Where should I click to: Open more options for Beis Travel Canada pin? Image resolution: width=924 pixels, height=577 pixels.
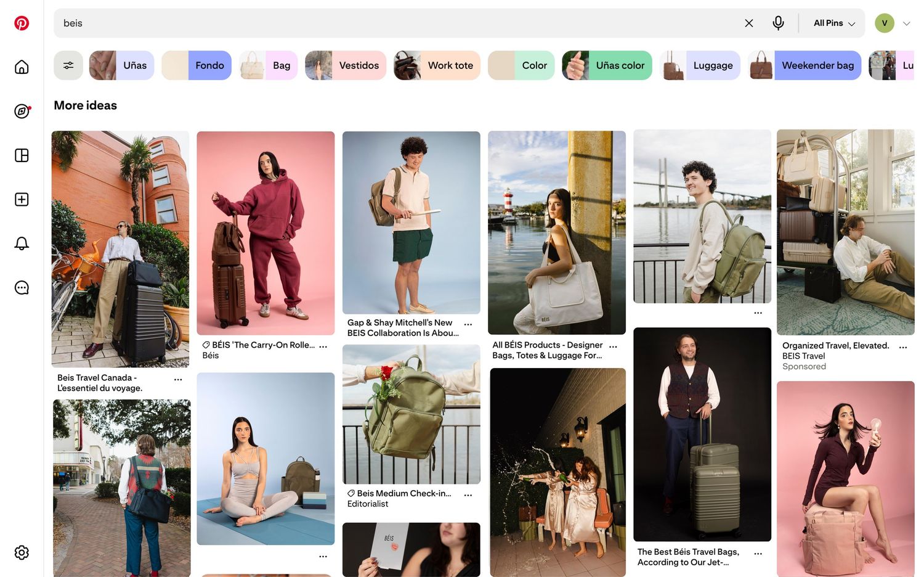tap(178, 379)
